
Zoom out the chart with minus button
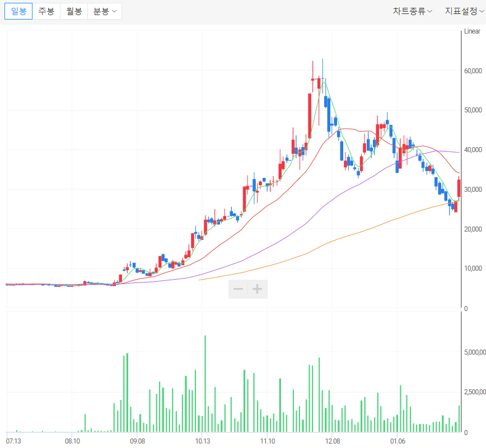[238, 289]
